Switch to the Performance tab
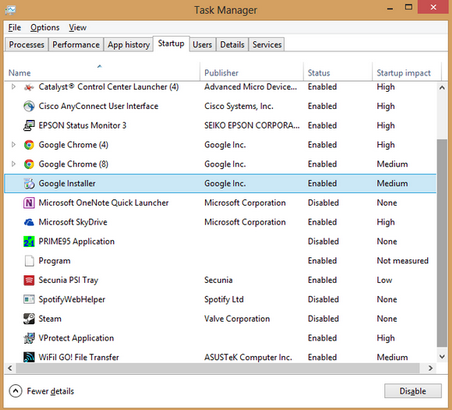The image size is (452, 410). point(76,45)
